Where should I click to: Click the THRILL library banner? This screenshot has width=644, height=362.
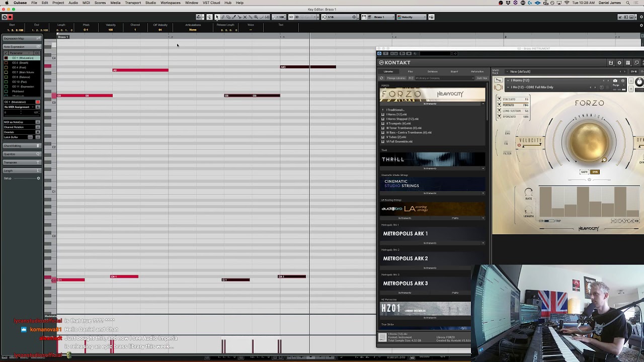click(432, 159)
